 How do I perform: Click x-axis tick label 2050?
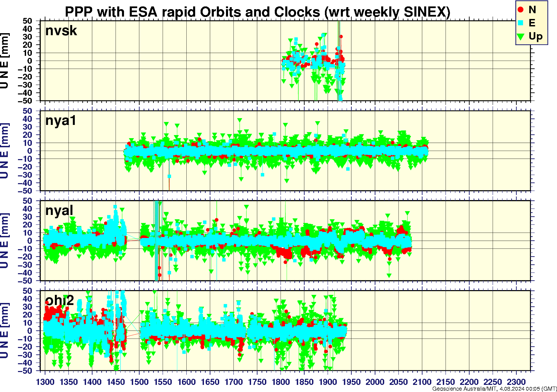pos(398,382)
